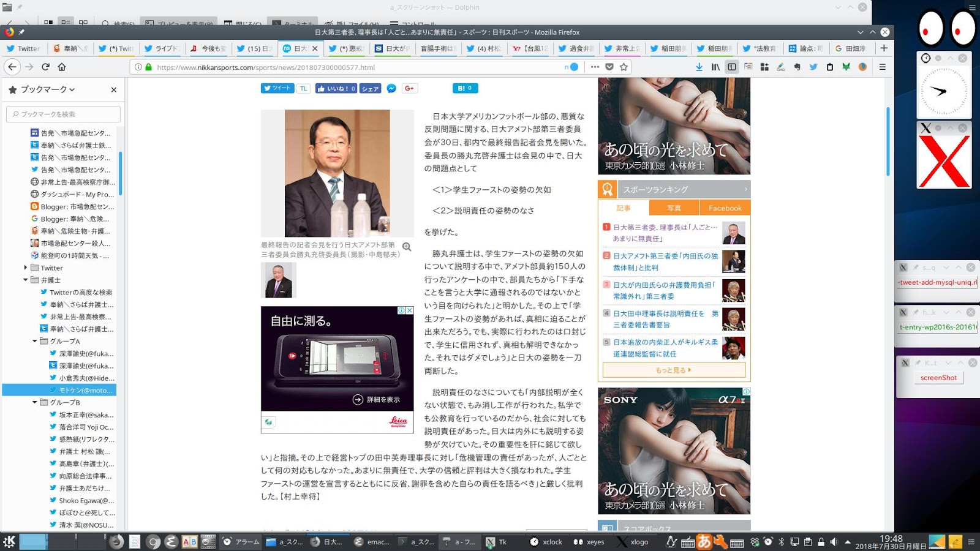Viewport: 980px width, 551px height.
Task: Open the Firefox downloads panel
Action: pyautogui.click(x=699, y=67)
